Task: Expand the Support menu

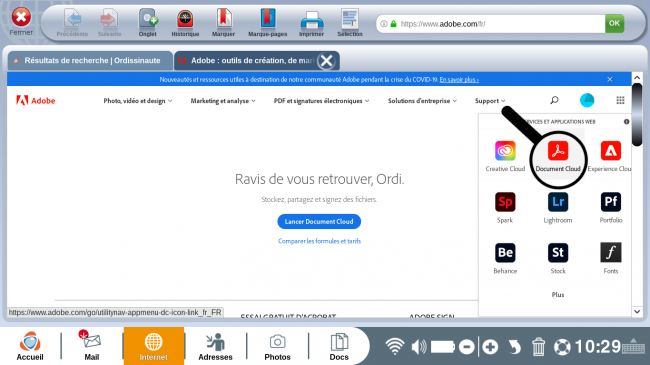Action: point(490,101)
